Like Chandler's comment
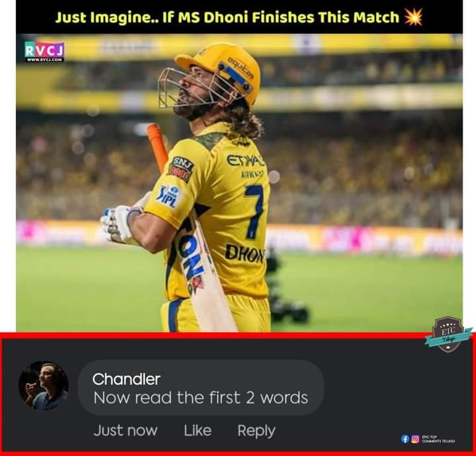This screenshot has height=456, width=476. (197, 430)
